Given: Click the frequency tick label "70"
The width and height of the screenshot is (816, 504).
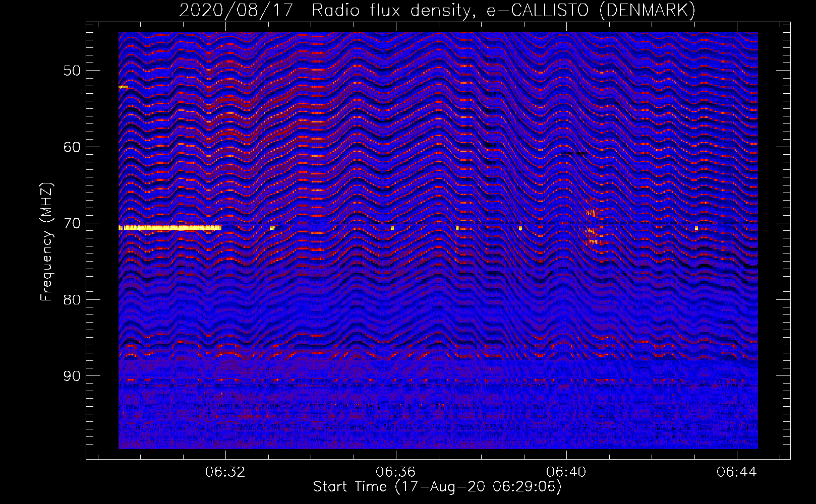Looking at the screenshot, I should (72, 223).
